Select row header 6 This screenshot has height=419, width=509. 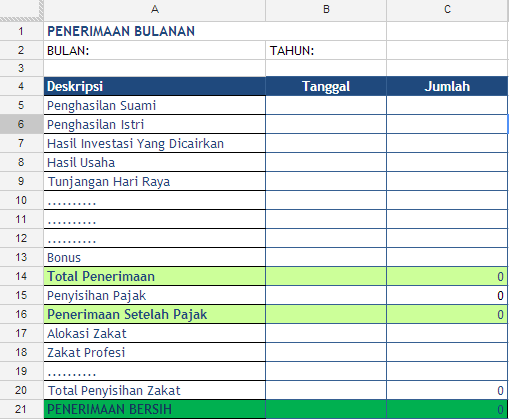point(21,124)
